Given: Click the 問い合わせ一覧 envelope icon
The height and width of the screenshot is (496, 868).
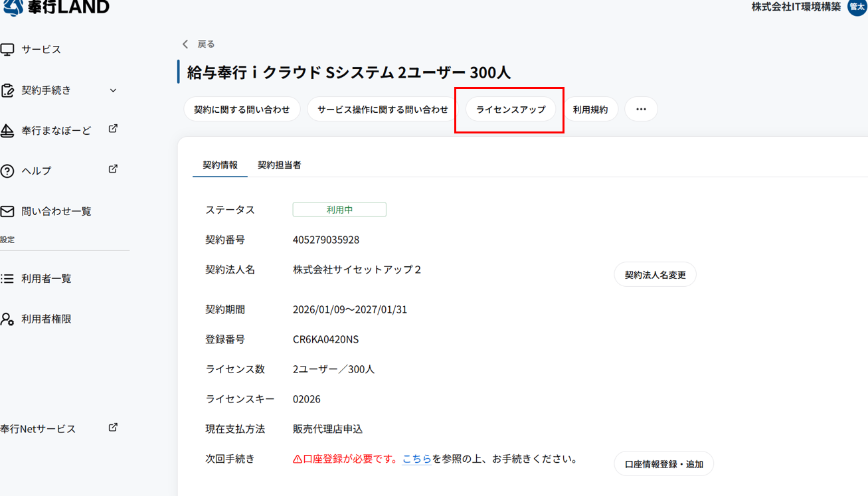Looking at the screenshot, I should (8, 210).
